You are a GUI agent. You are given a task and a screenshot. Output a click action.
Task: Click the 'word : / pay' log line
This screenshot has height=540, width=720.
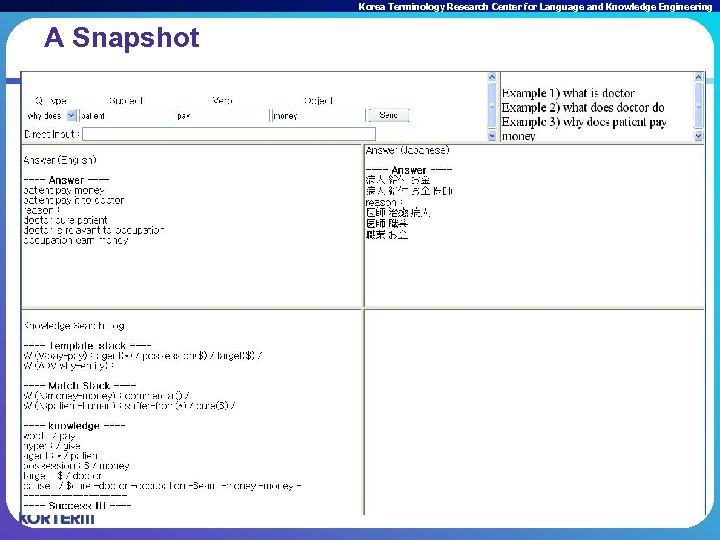click(x=49, y=436)
